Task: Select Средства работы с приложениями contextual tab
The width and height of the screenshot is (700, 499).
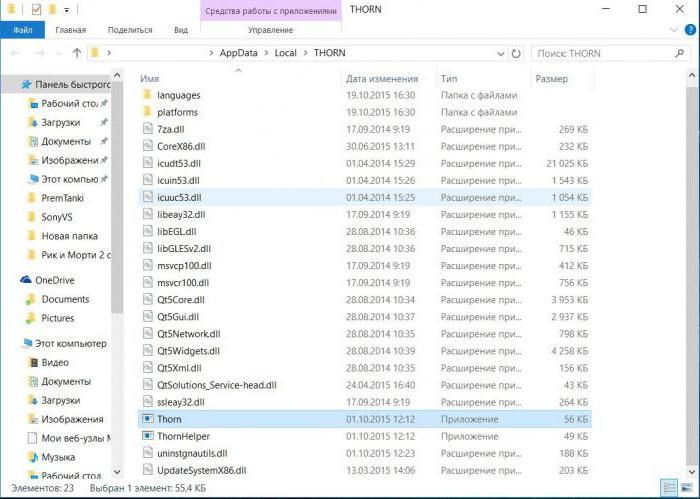Action: pos(271,11)
